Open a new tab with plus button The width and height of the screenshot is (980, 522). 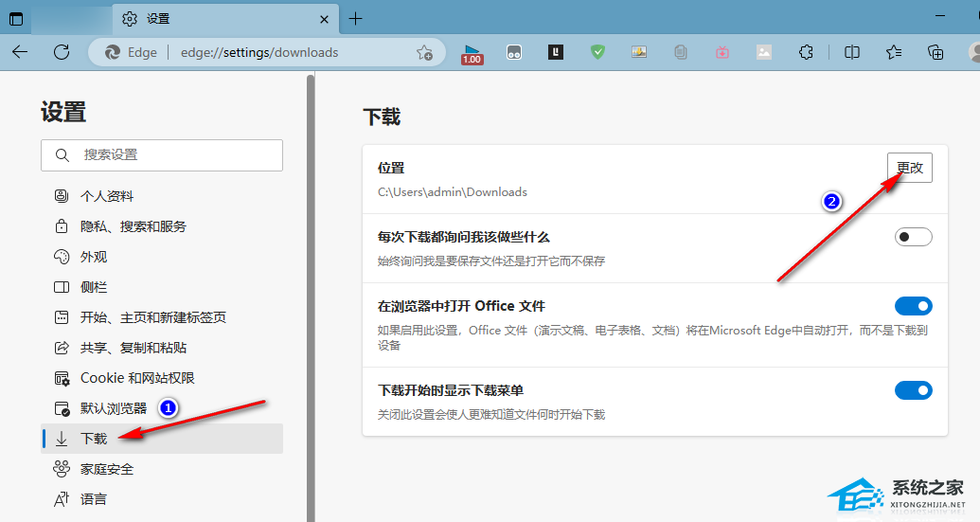356,18
